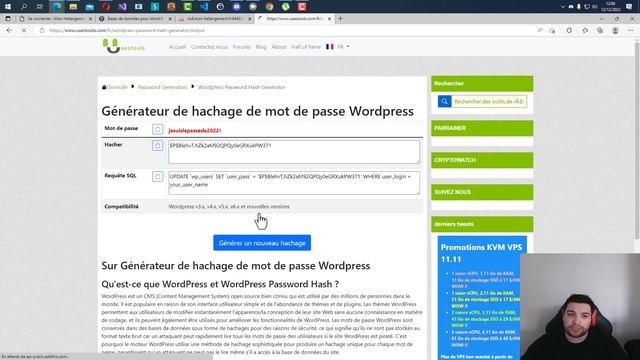
Task: Open the Favorites star icon
Action: (x=585, y=30)
